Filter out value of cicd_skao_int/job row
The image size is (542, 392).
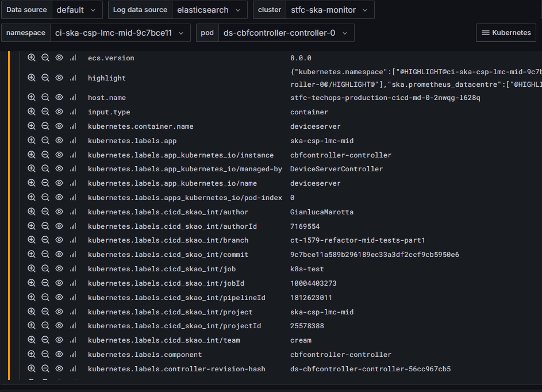[x=45, y=268]
